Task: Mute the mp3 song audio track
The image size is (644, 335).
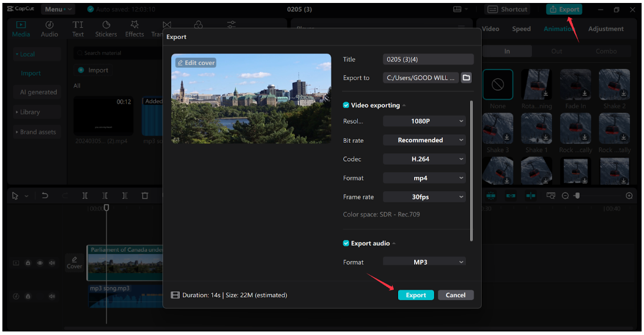Action: click(x=52, y=296)
